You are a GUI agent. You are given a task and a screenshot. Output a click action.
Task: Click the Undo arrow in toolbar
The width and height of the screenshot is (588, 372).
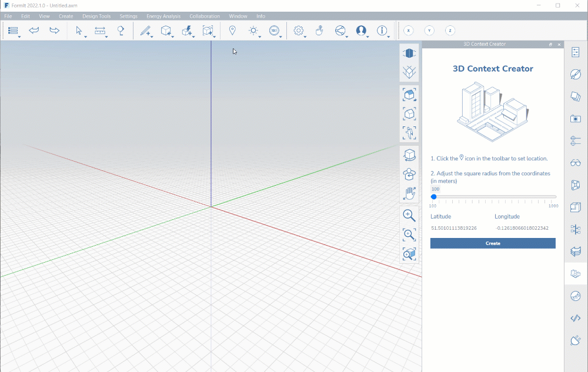pos(34,31)
